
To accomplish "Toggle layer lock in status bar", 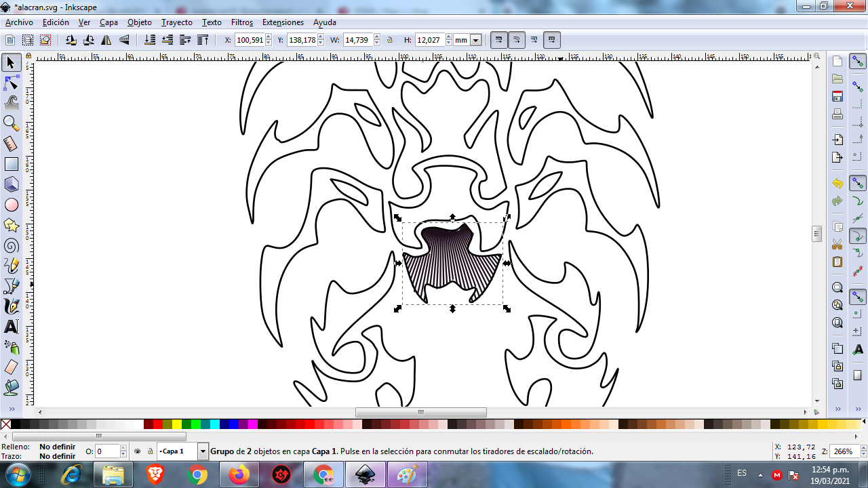I will (x=150, y=451).
